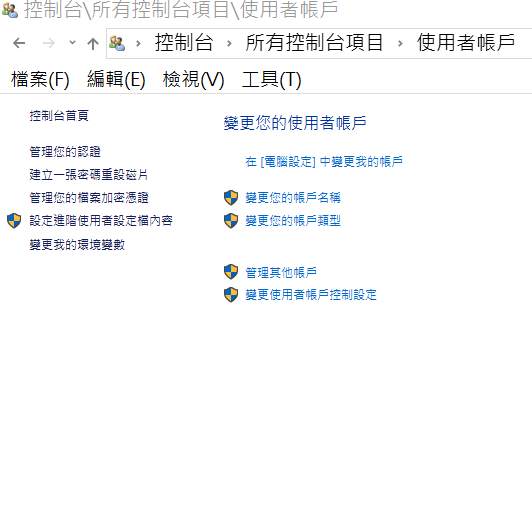Go up one level with up arrow

(93, 43)
